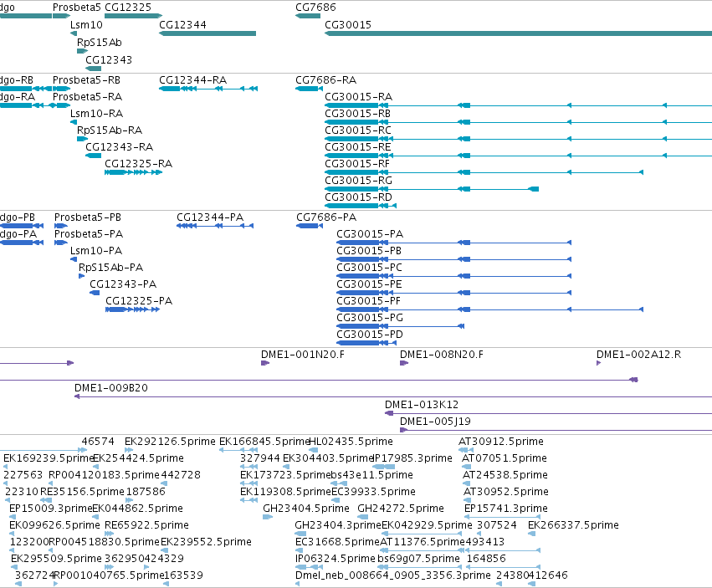Click EST IP06324.5prime
Screen dimensions: 712x588
tap(310, 567)
